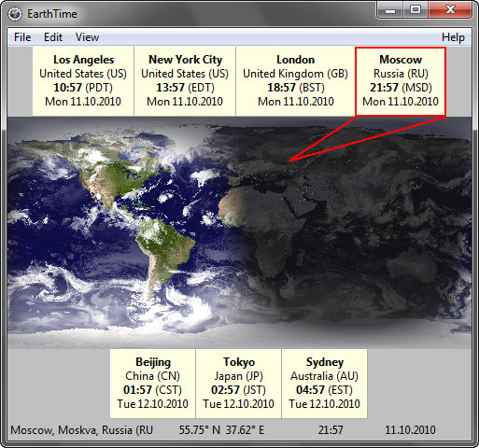The image size is (479, 448).
Task: Click South America on the world map
Action: pyautogui.click(x=163, y=249)
